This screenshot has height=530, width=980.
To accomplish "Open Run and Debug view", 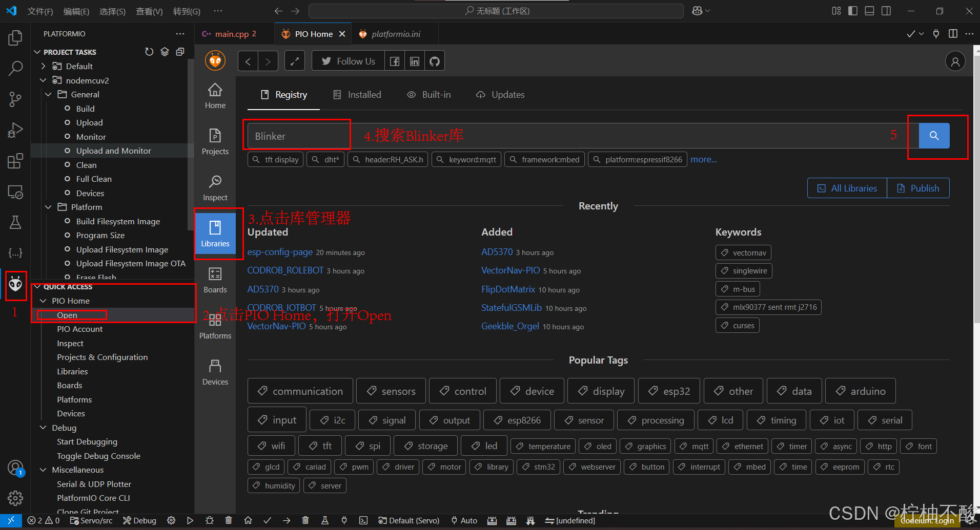I will click(x=15, y=130).
